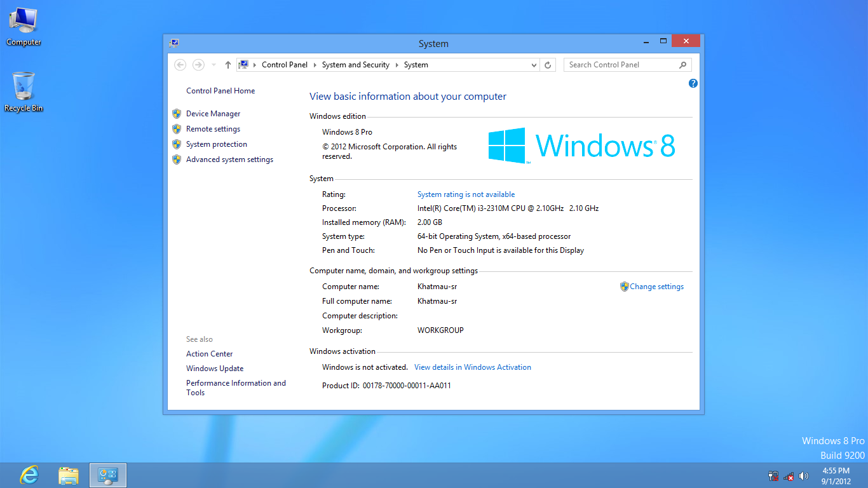Image resolution: width=868 pixels, height=488 pixels.
Task: Open View details in Windows Activation
Action: (473, 367)
